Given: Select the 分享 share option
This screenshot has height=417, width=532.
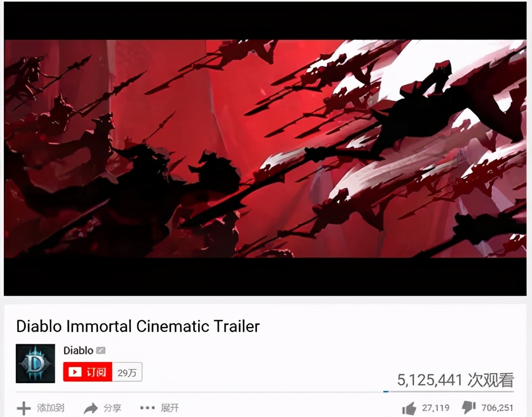Looking at the screenshot, I should coord(113,408).
